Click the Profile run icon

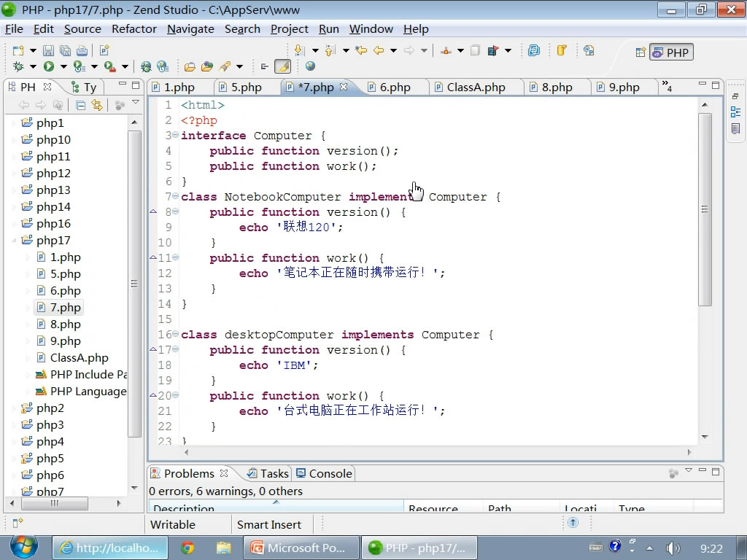(x=79, y=66)
